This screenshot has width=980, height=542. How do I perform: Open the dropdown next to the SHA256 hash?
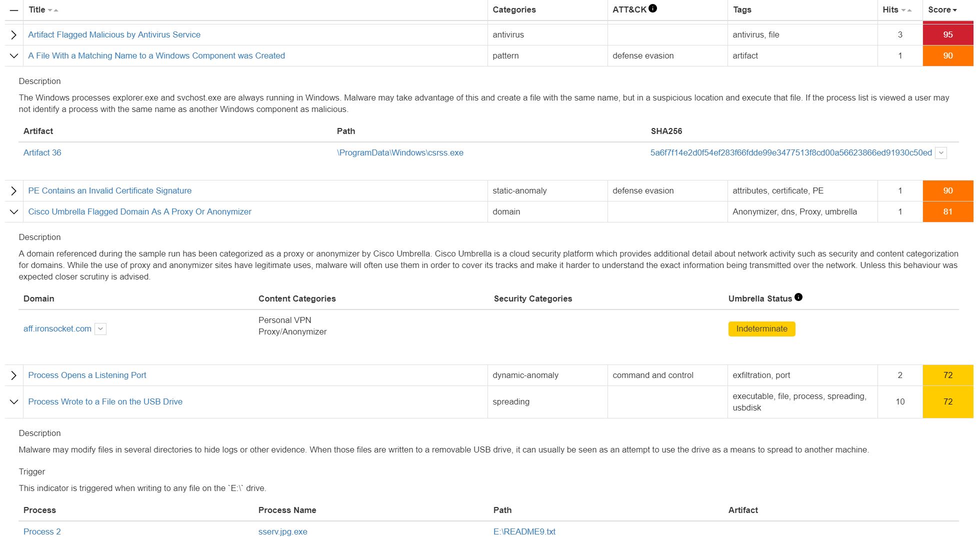(941, 153)
